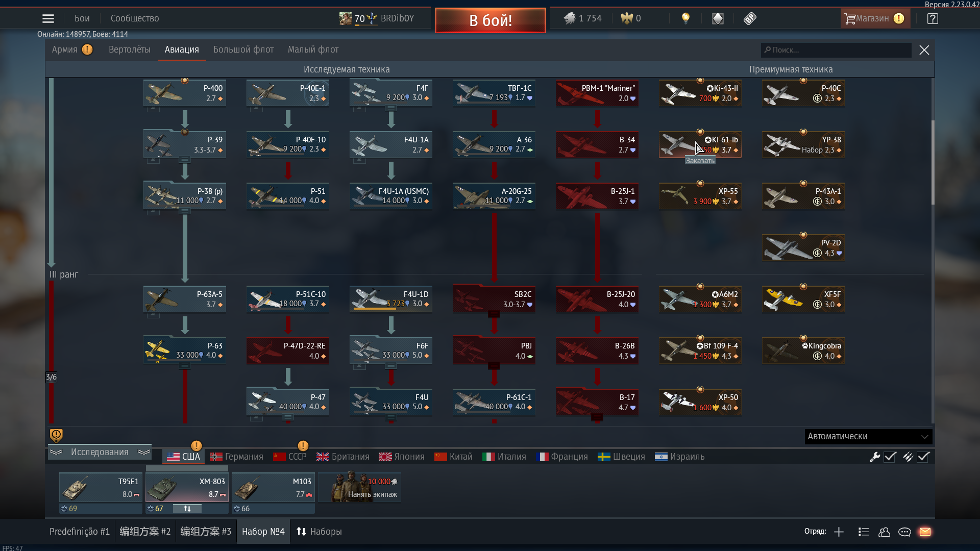
Task: Open the chat speech bubble icon
Action: coord(904,532)
